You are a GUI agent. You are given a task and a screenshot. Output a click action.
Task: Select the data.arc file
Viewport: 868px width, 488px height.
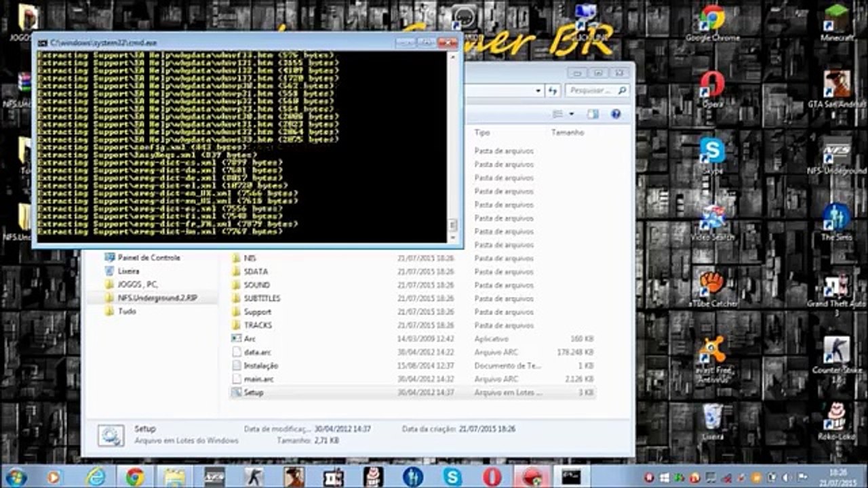(x=413, y=352)
